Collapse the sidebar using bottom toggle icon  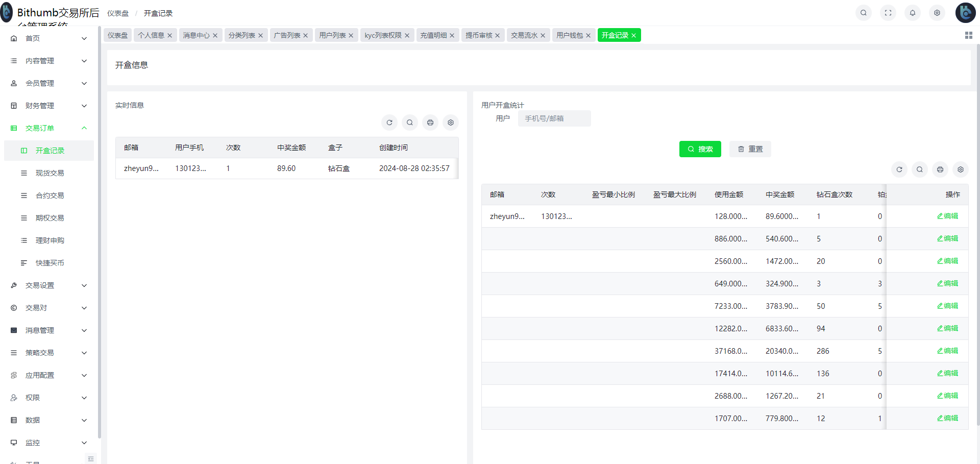point(91,458)
